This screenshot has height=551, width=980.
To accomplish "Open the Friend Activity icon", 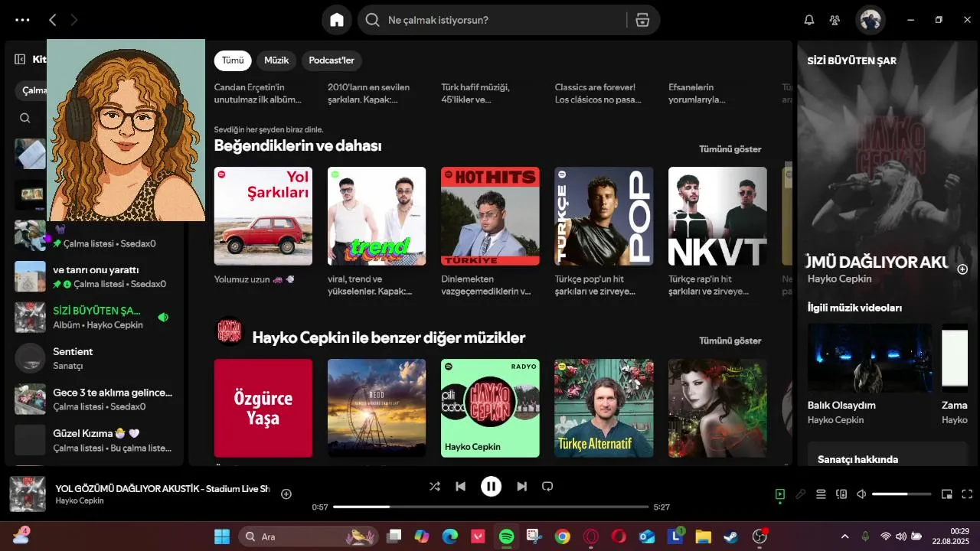I will click(x=835, y=20).
